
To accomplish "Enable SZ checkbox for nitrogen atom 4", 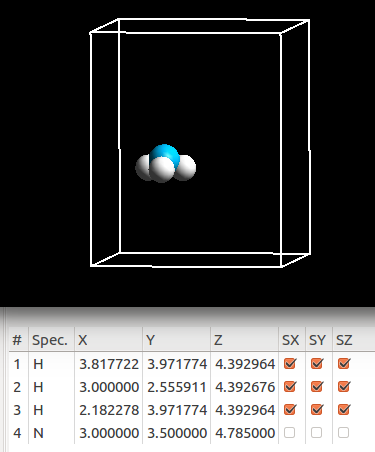I will tap(343, 433).
